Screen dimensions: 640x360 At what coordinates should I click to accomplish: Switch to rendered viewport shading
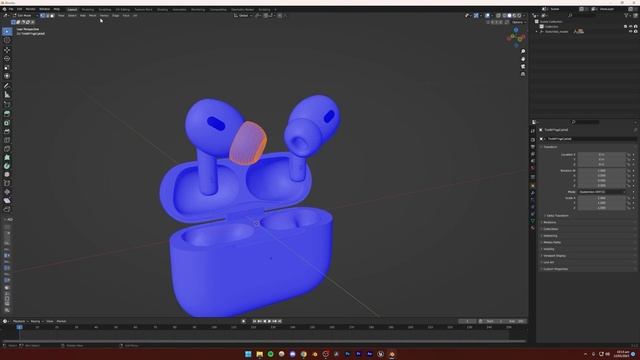click(519, 16)
